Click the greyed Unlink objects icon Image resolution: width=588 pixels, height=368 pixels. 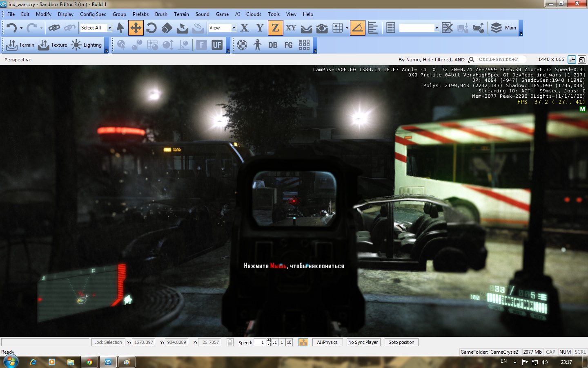tap(70, 28)
